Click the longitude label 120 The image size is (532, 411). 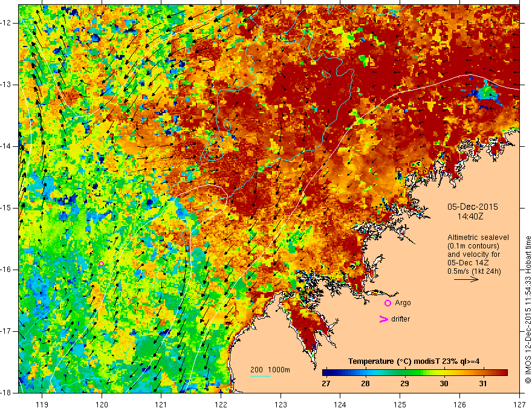tap(102, 404)
